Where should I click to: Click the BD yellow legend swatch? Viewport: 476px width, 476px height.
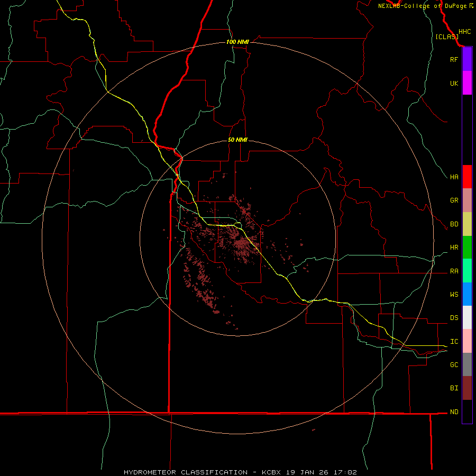[467, 224]
